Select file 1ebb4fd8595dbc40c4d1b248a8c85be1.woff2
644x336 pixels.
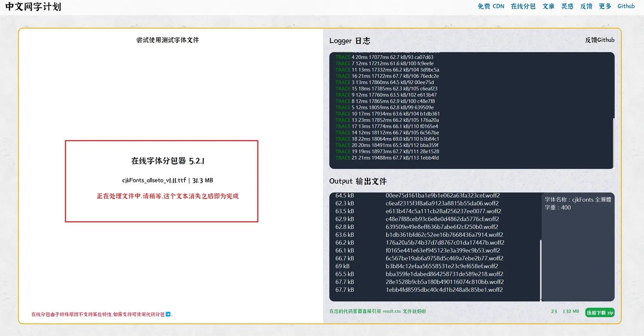(444, 290)
